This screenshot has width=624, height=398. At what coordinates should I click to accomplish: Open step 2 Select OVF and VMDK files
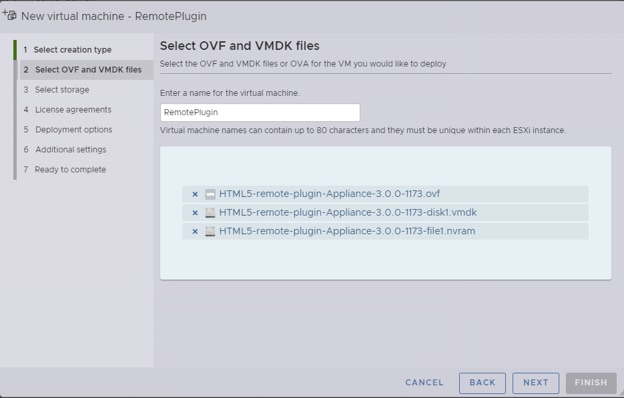[86, 70]
